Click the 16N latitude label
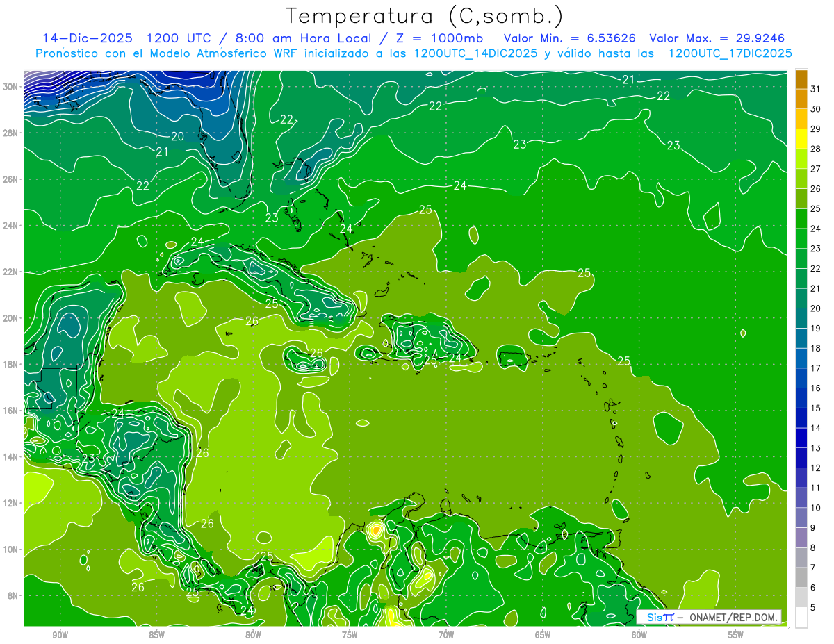 tap(12, 411)
